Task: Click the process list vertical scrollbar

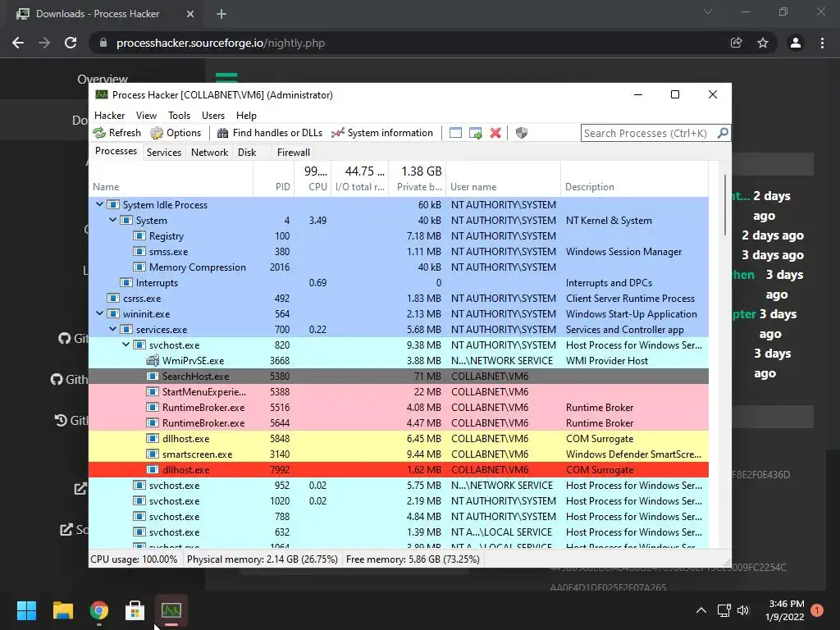Action: coord(725,204)
